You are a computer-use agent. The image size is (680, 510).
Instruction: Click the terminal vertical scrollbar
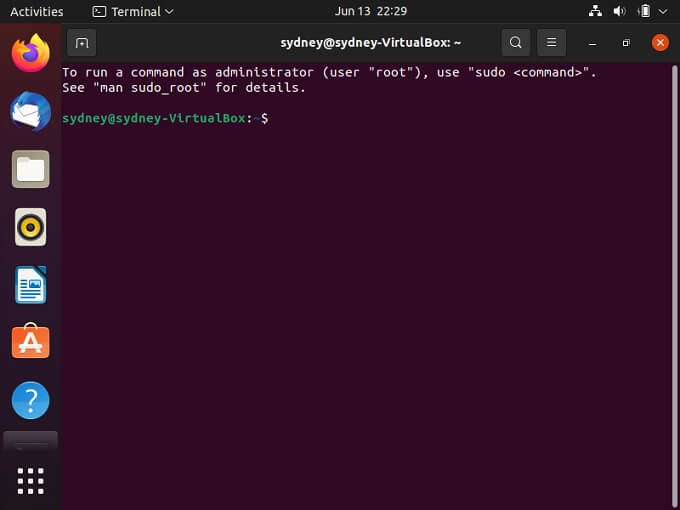[x=674, y=286]
